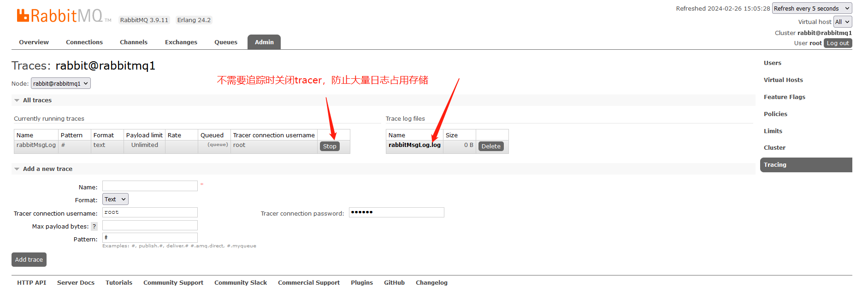This screenshot has width=868, height=287.
Task: Focus the trace Name input field
Action: click(150, 186)
